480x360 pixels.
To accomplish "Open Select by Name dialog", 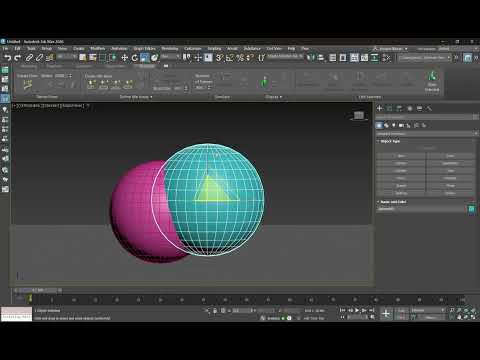I will click(93, 58).
